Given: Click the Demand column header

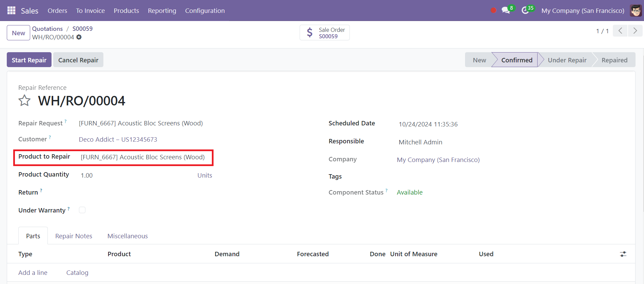Looking at the screenshot, I should 227,254.
